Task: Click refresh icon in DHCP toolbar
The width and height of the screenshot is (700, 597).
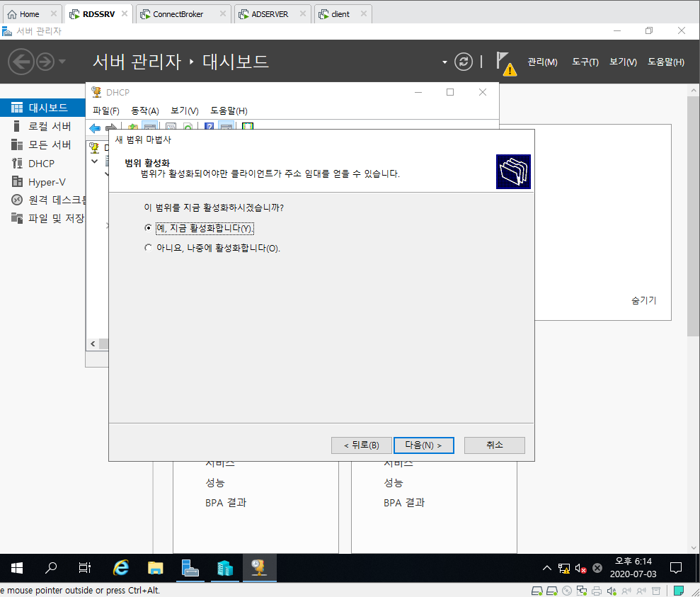Action: (x=188, y=126)
